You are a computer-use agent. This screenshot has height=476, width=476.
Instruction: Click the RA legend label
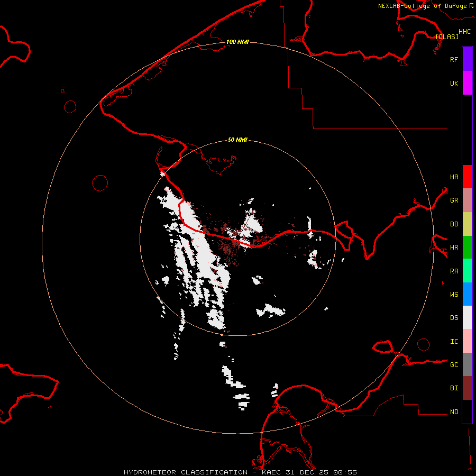pos(454,271)
